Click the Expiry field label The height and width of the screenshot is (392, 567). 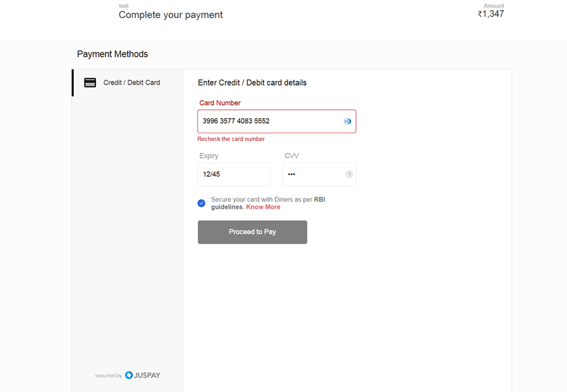pos(209,156)
